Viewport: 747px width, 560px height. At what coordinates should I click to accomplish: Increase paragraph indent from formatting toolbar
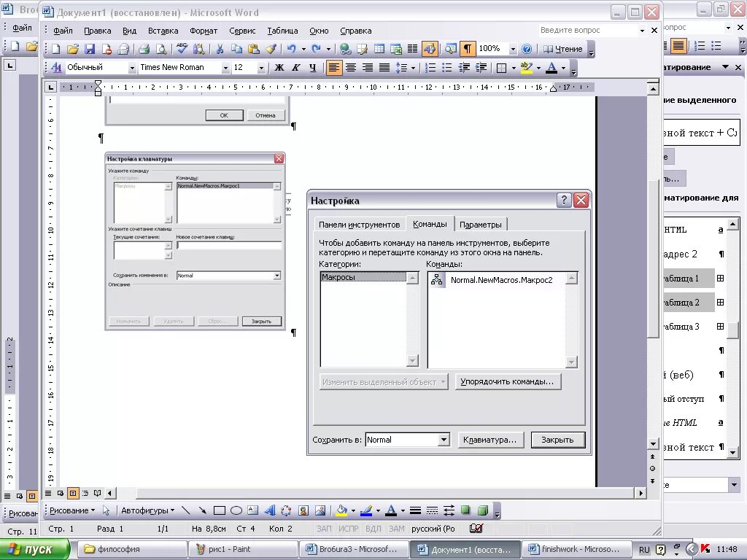(x=481, y=68)
